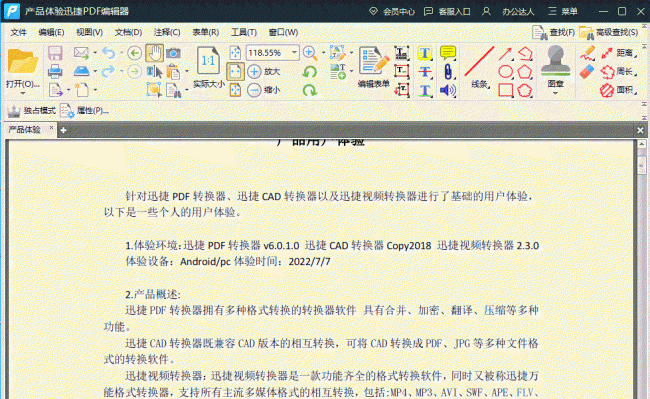Attach a file with the paperclip tool

448,72
